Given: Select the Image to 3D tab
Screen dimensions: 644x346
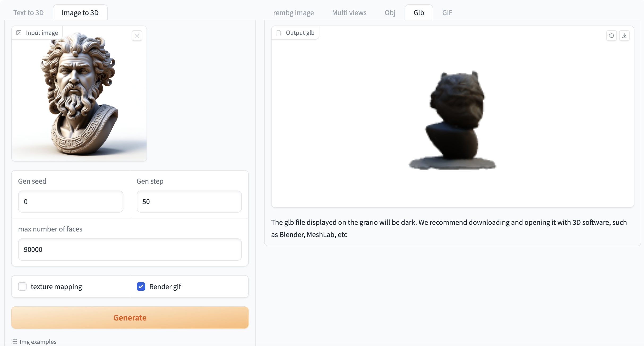Looking at the screenshot, I should coord(80,13).
